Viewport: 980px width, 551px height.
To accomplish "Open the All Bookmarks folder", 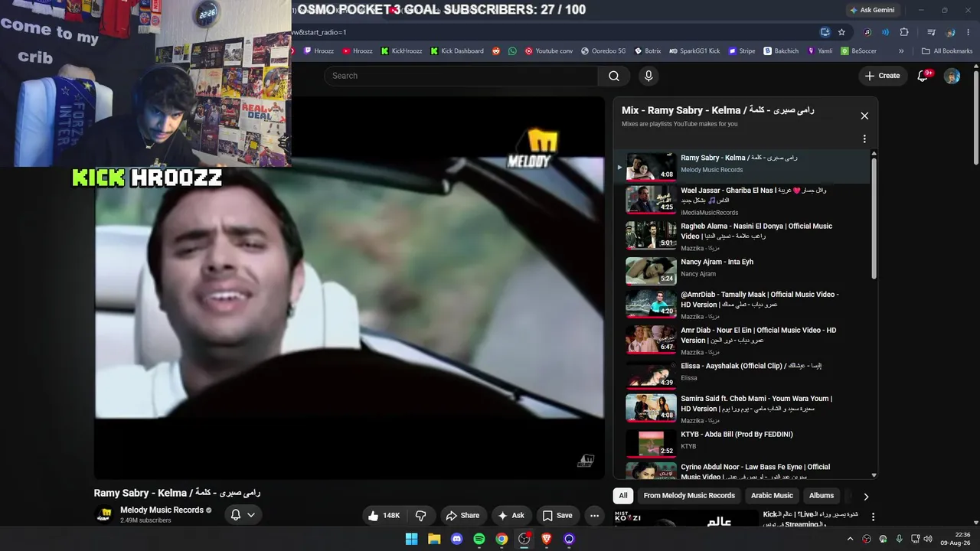I will (x=946, y=51).
